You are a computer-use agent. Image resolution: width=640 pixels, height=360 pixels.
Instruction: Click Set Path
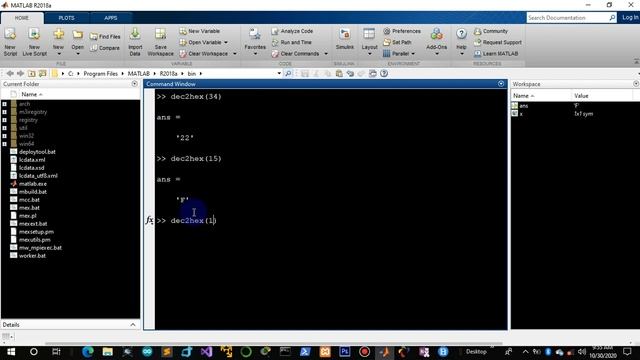[397, 42]
